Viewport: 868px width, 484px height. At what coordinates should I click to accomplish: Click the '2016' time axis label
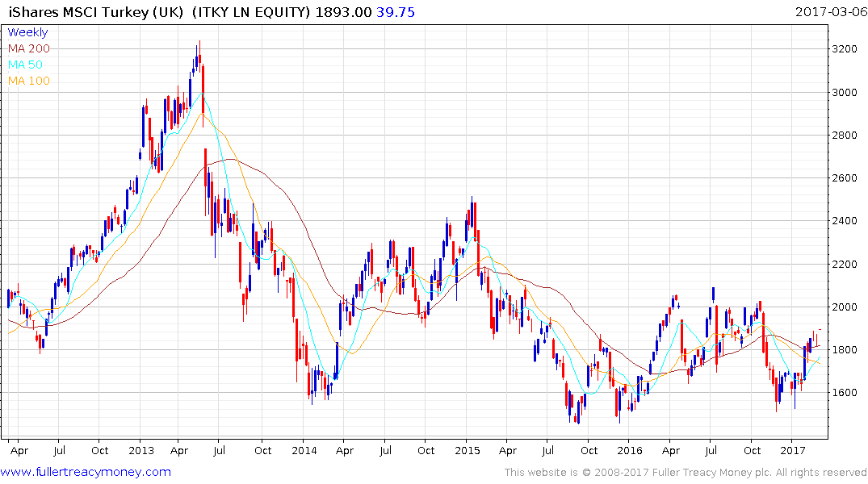(x=630, y=450)
